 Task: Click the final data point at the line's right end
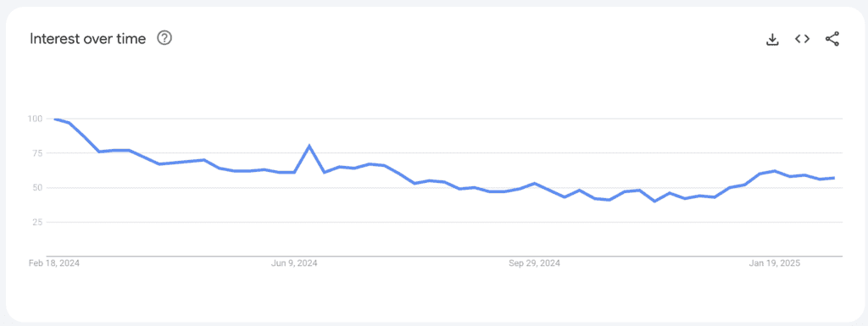click(x=834, y=177)
